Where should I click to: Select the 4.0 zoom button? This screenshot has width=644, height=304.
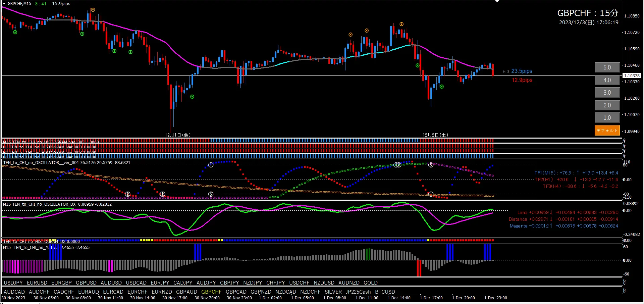point(607,80)
